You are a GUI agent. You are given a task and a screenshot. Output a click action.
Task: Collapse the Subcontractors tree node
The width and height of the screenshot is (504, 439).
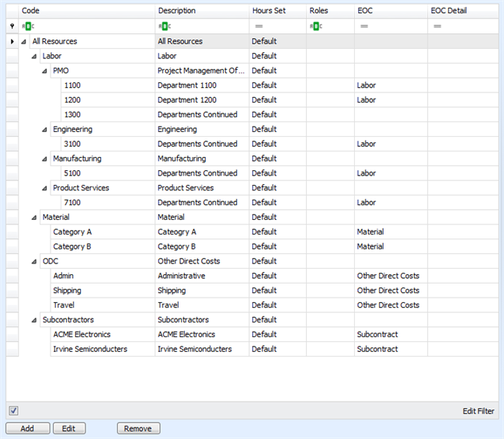click(35, 320)
